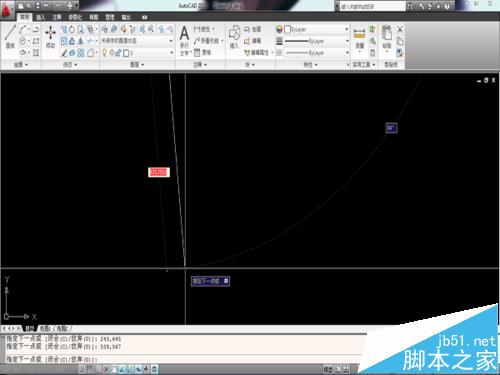
Task: Insert a Table (表格)
Action: click(203, 52)
